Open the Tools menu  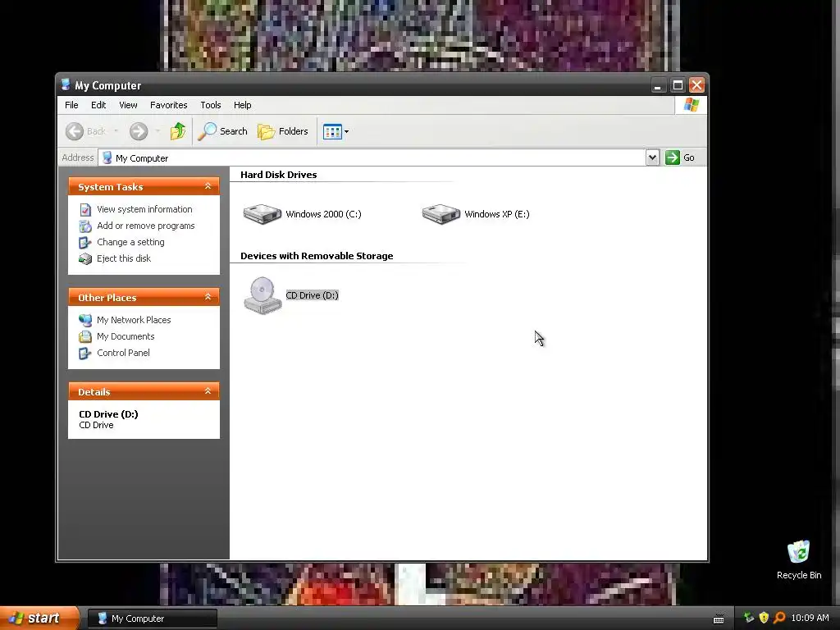coord(211,105)
